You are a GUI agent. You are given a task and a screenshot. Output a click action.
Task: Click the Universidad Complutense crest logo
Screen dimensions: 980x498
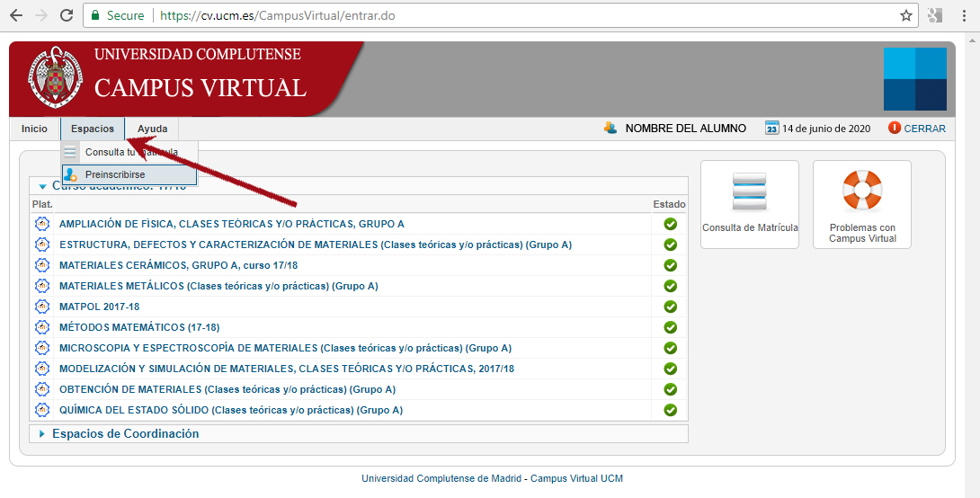click(x=55, y=77)
